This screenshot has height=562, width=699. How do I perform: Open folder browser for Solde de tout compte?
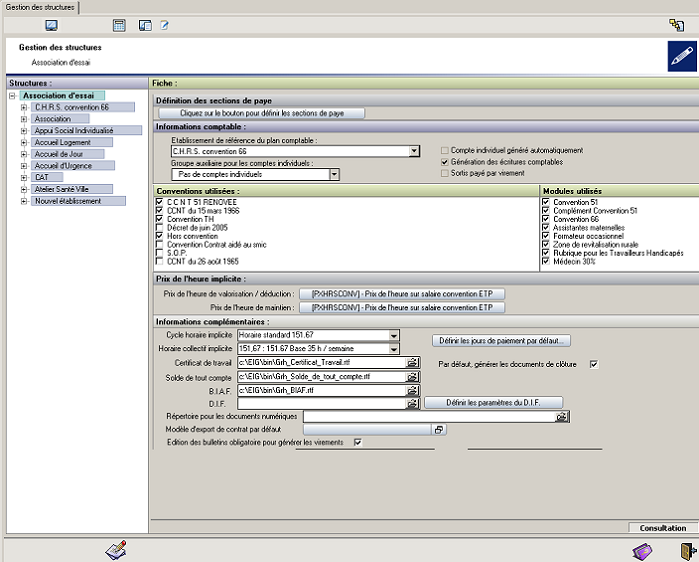(x=411, y=377)
